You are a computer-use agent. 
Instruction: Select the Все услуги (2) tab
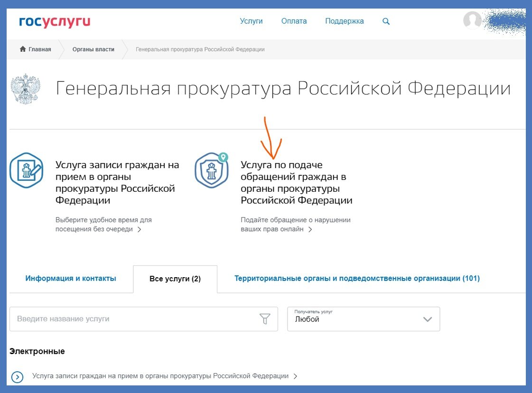tap(175, 279)
